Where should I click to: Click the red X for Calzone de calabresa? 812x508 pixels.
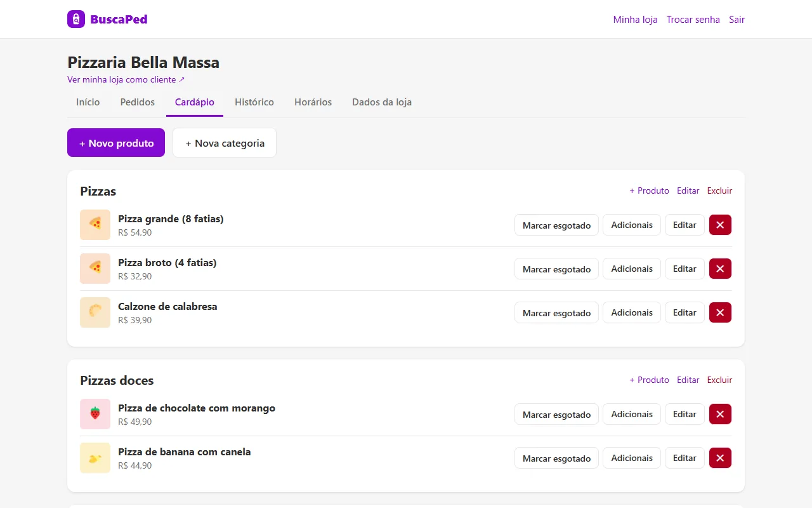(x=720, y=312)
